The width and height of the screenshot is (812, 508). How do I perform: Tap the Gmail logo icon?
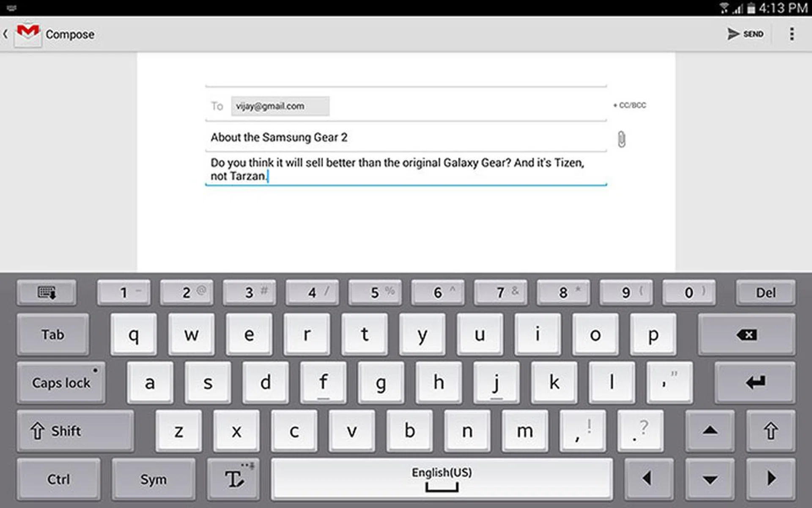tap(28, 33)
